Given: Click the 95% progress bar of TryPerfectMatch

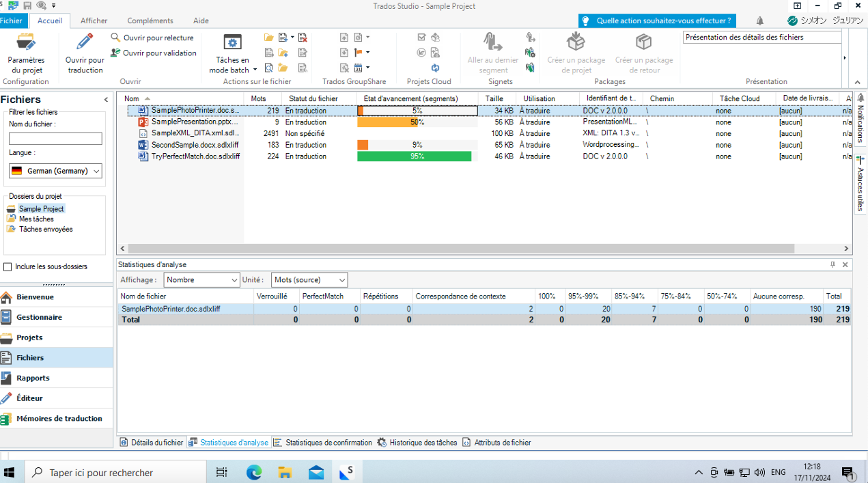Looking at the screenshot, I should [x=414, y=156].
